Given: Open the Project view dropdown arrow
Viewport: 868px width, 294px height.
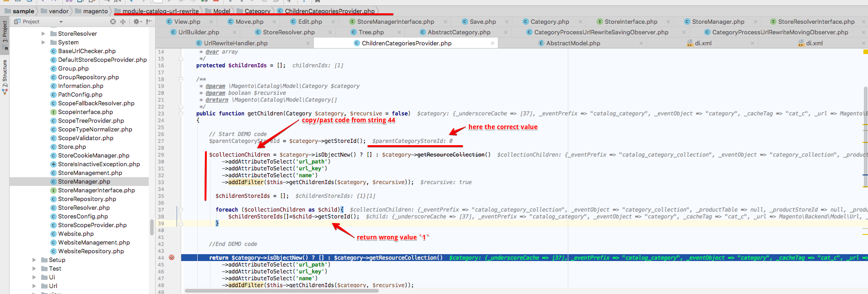Looking at the screenshot, I should tap(61, 22).
